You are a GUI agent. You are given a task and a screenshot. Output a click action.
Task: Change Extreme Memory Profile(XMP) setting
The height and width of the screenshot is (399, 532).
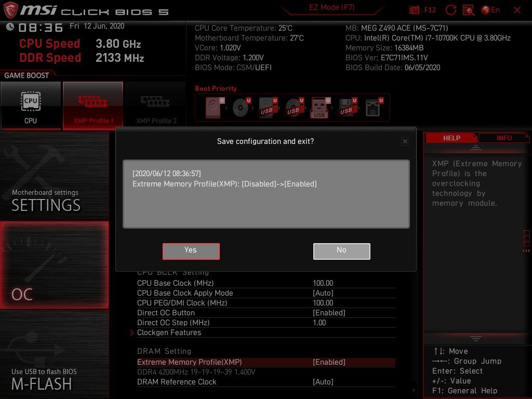[266, 362]
